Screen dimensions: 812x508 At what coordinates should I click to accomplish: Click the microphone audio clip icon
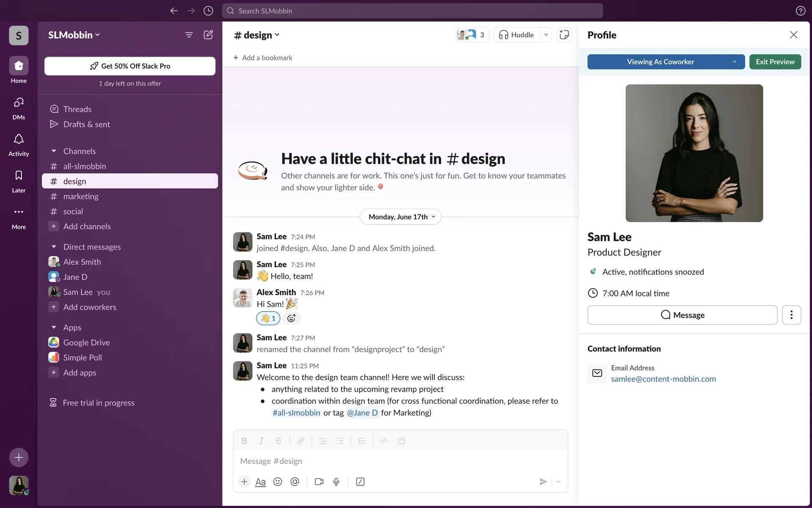(x=336, y=482)
